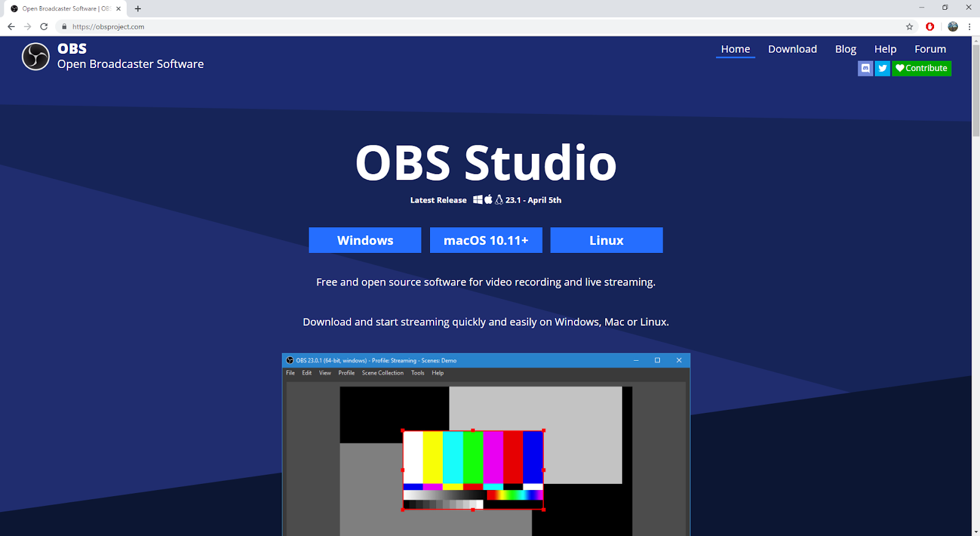Click scrollbar up arrow
Image resolution: width=980 pixels, height=536 pixels.
(x=976, y=40)
